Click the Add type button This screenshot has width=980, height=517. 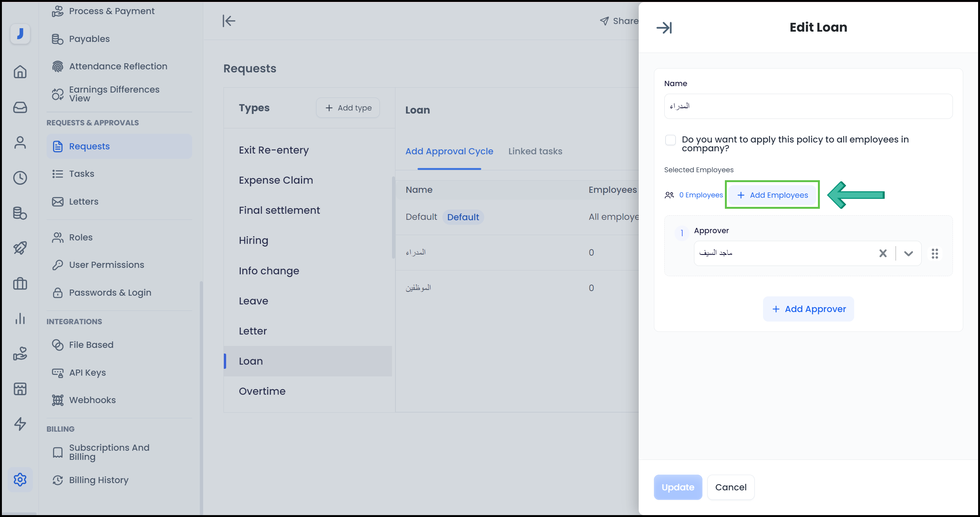(x=348, y=108)
